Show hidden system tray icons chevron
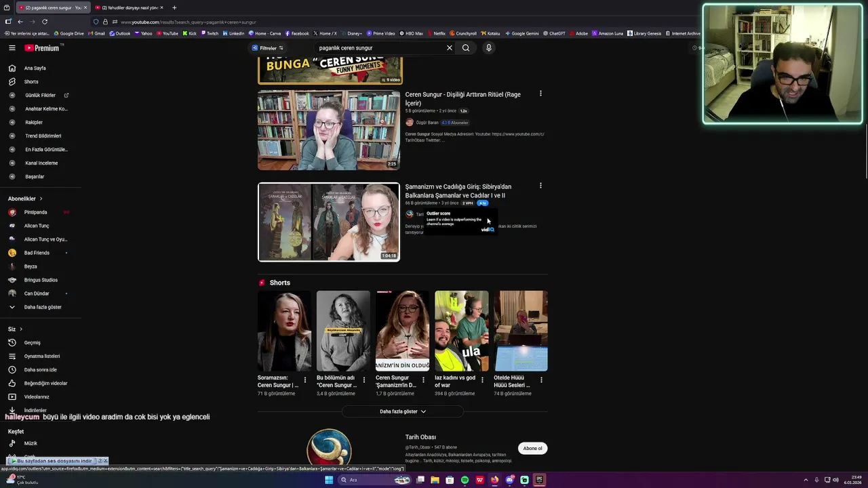The width and height of the screenshot is (868, 488). click(806, 480)
